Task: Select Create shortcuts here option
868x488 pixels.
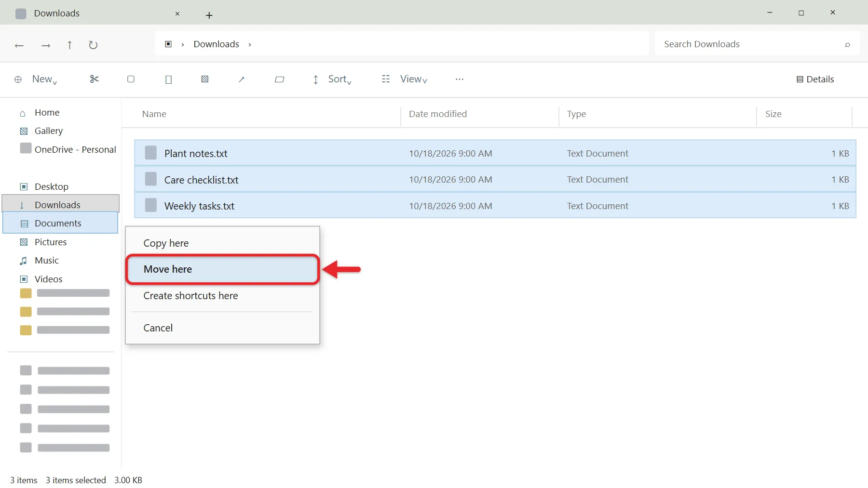Action: point(223,295)
